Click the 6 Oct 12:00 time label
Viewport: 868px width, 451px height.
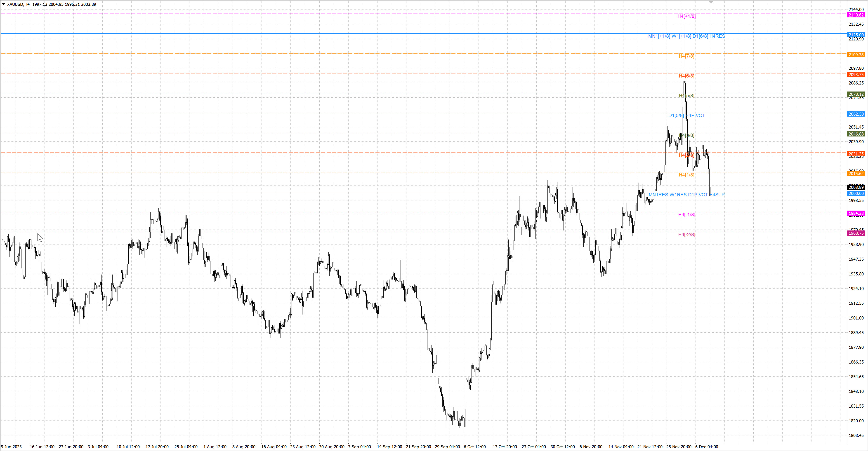pyautogui.click(x=474, y=447)
